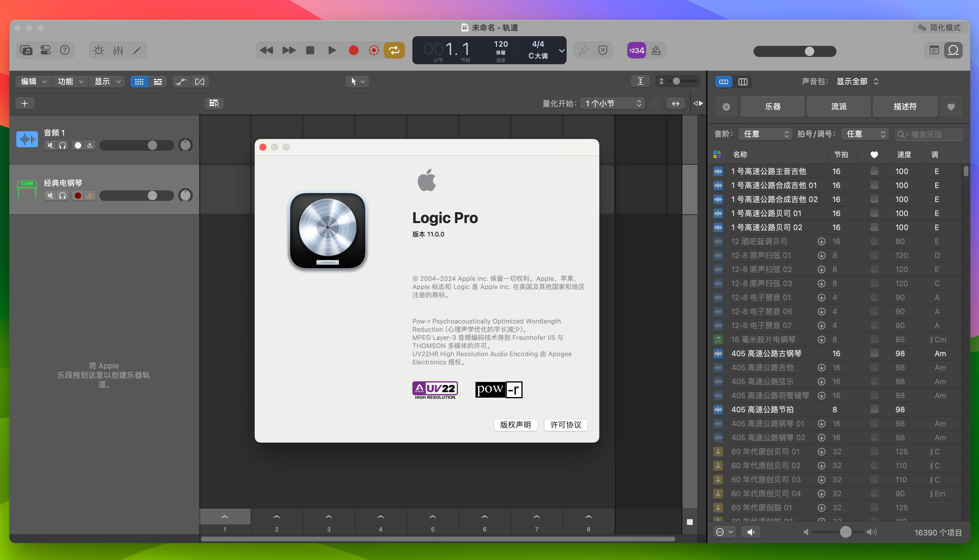
Task: Mute the 音频 1 track
Action: point(50,145)
